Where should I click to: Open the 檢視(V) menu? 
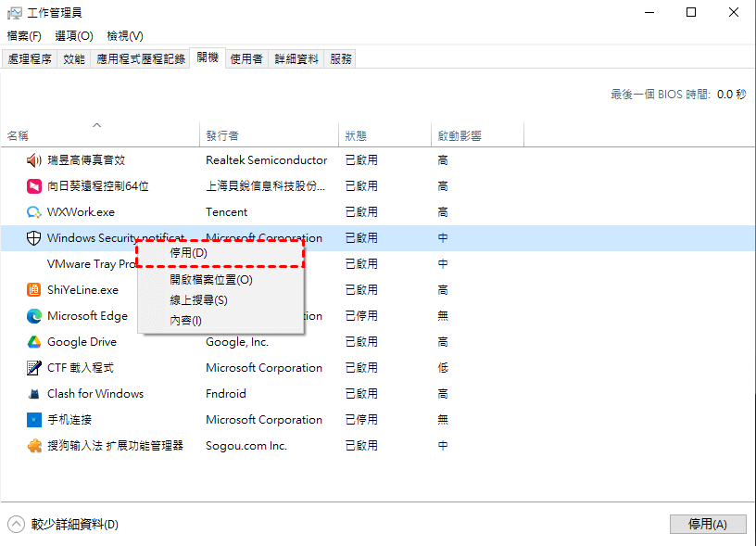point(125,36)
